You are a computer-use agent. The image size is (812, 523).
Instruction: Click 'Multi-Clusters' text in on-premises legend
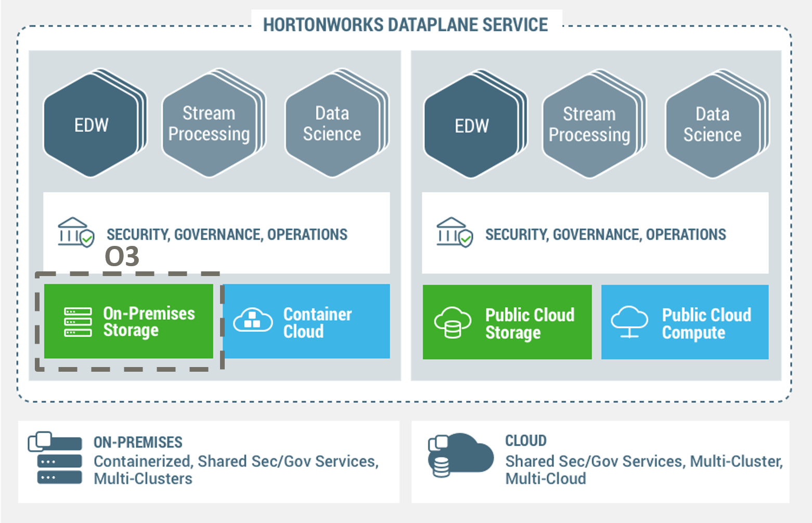[x=143, y=479]
